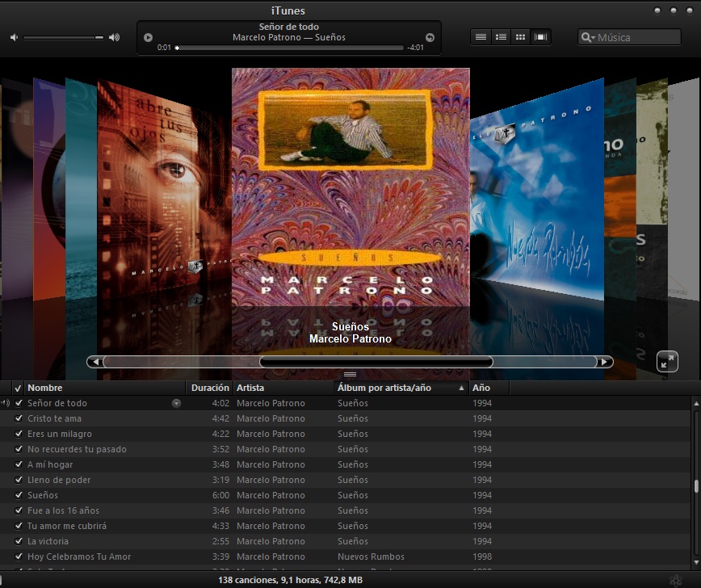Uncheck Fue a los 16 años

[19, 510]
